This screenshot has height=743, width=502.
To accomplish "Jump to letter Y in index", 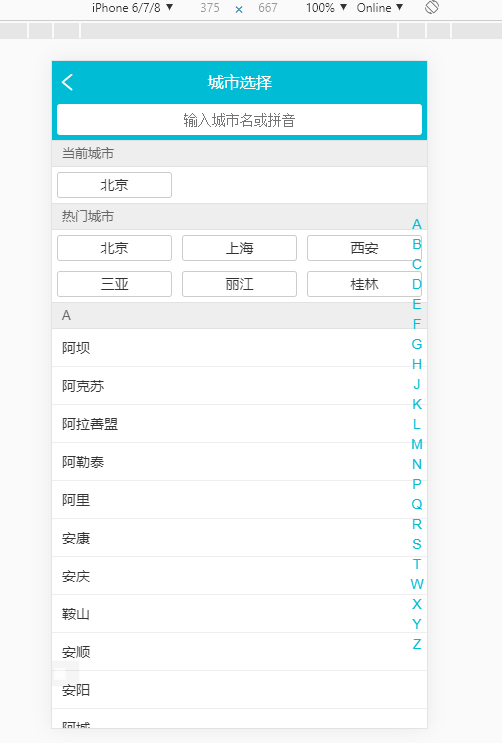I will point(417,624).
